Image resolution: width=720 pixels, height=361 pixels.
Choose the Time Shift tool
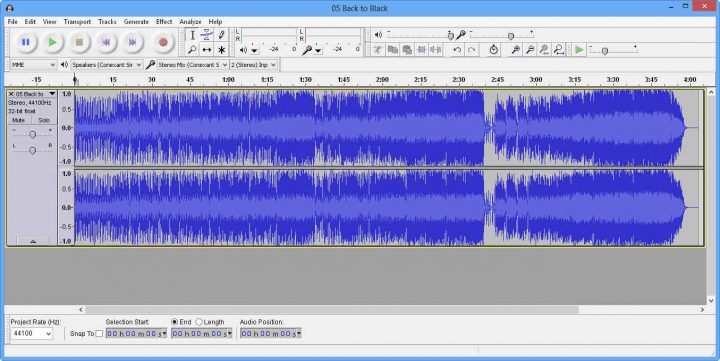point(207,50)
